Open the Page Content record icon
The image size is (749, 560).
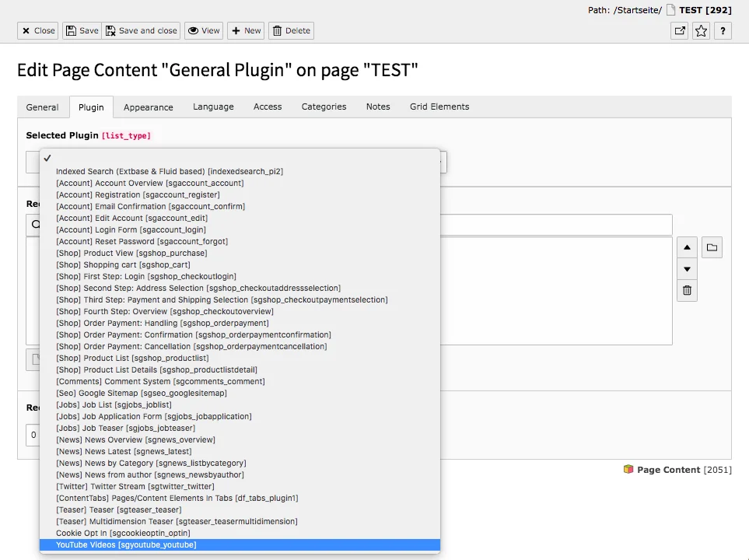click(x=628, y=469)
